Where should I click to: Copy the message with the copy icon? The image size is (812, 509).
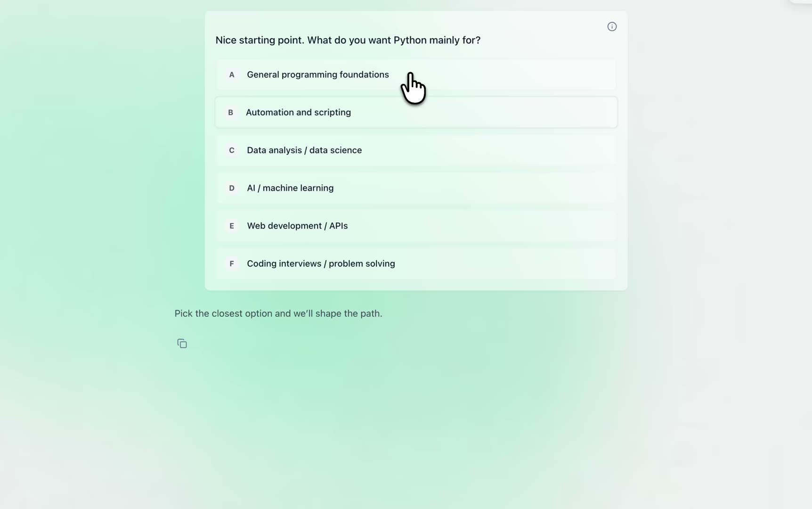point(182,344)
